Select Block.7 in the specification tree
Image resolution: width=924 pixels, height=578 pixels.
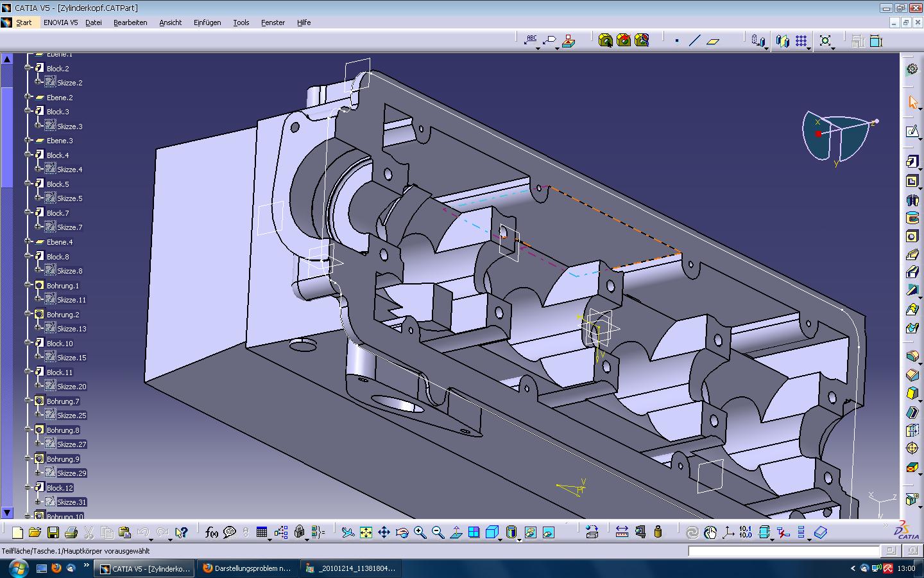(58, 213)
